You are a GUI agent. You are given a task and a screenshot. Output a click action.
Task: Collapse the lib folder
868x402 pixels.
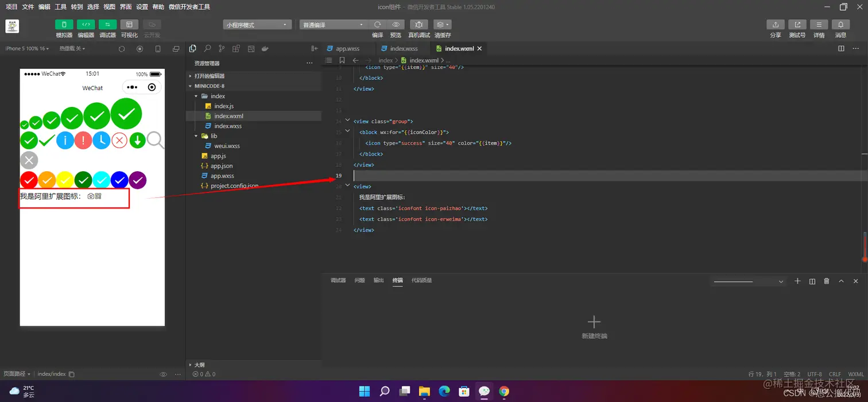pyautogui.click(x=253, y=136)
